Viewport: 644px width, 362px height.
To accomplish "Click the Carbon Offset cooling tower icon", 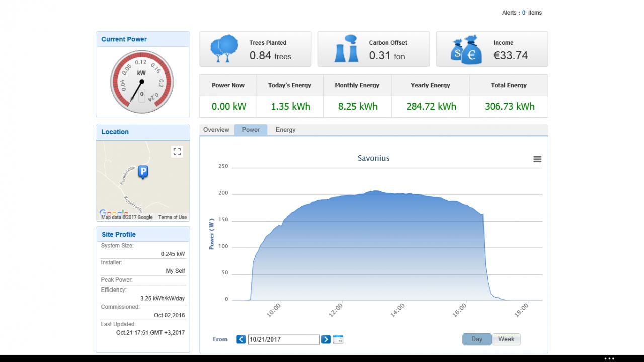I will 346,49.
